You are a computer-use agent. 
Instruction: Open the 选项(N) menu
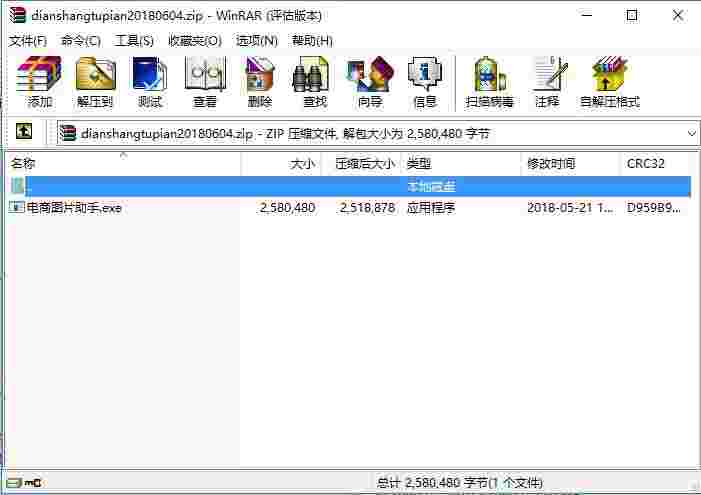click(x=257, y=41)
